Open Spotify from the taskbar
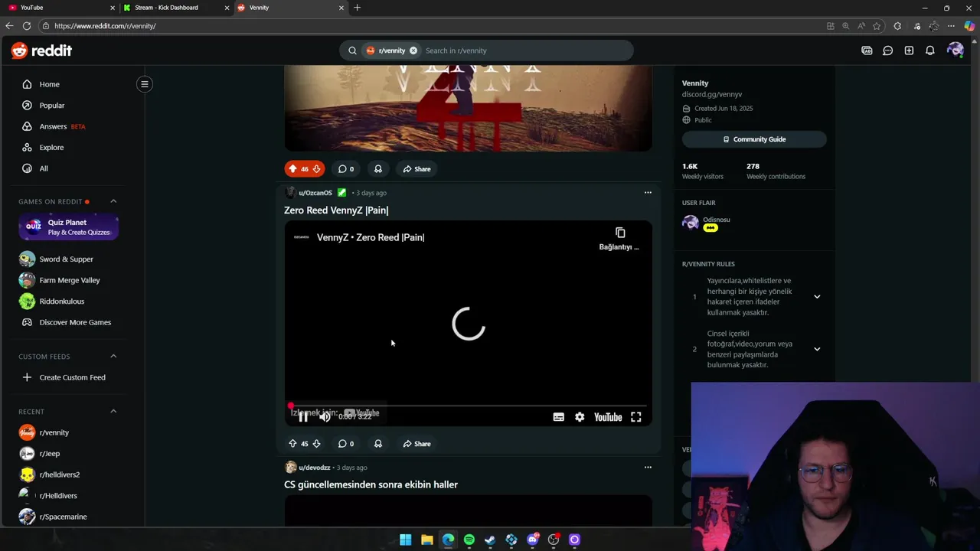Image resolution: width=980 pixels, height=551 pixels. (x=469, y=540)
